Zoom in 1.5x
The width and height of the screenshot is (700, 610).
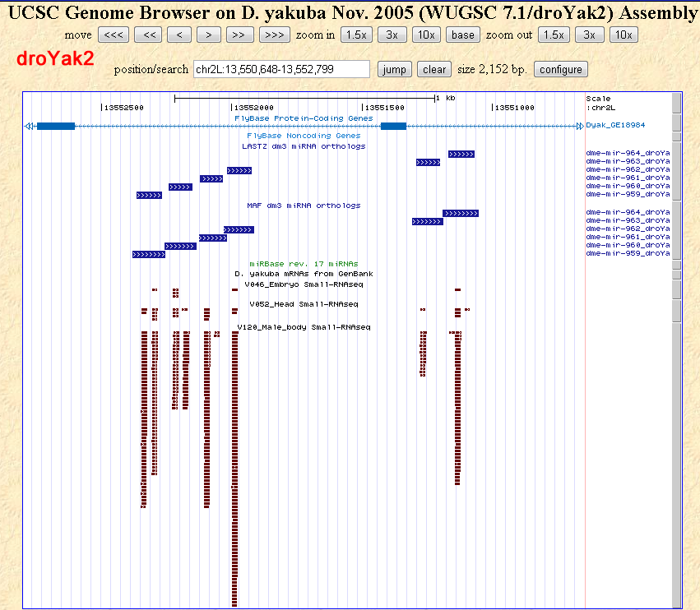tap(355, 35)
